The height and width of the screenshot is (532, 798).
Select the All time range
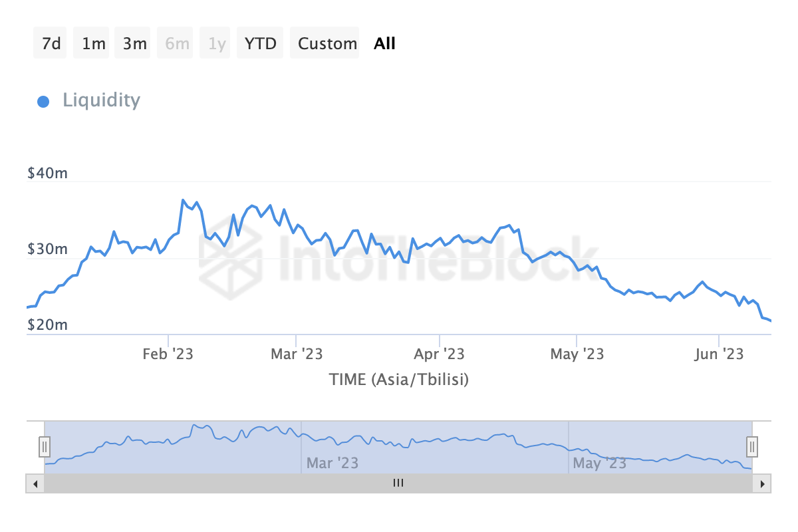(384, 44)
